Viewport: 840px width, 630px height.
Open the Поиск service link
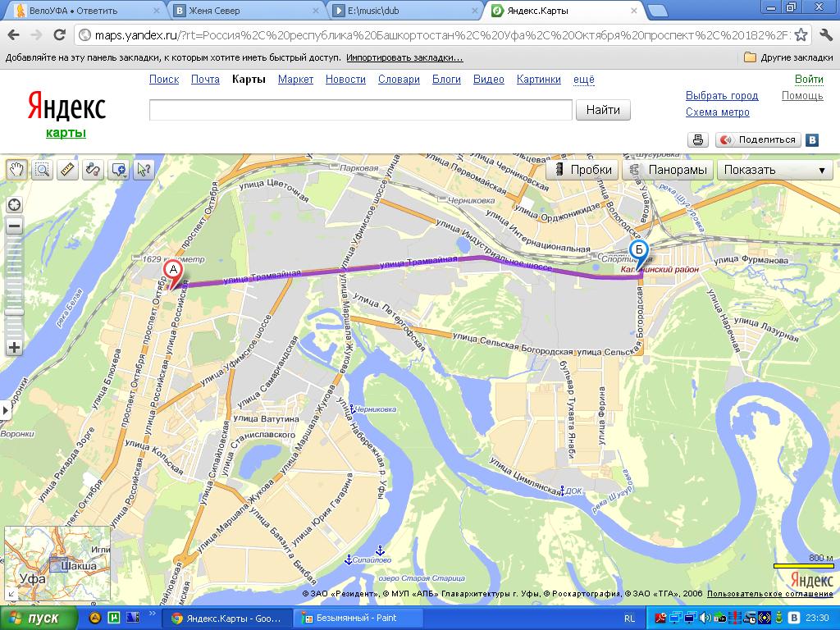click(x=164, y=80)
